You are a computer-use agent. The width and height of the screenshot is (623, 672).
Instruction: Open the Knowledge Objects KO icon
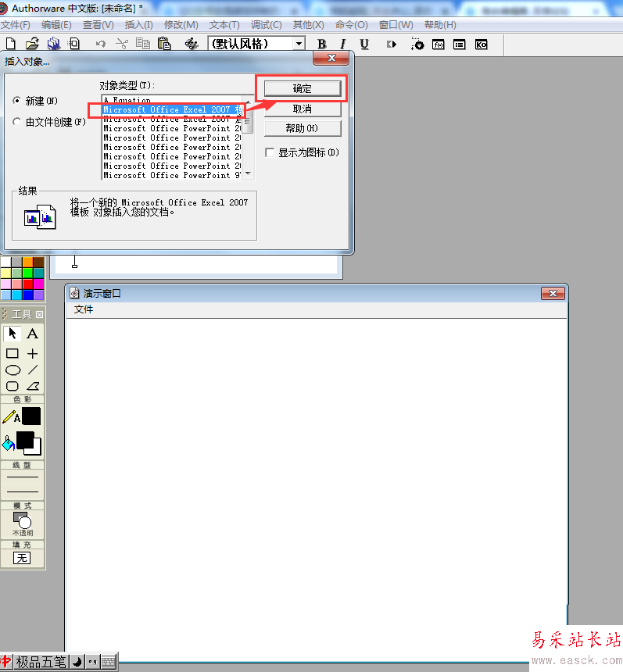481,45
